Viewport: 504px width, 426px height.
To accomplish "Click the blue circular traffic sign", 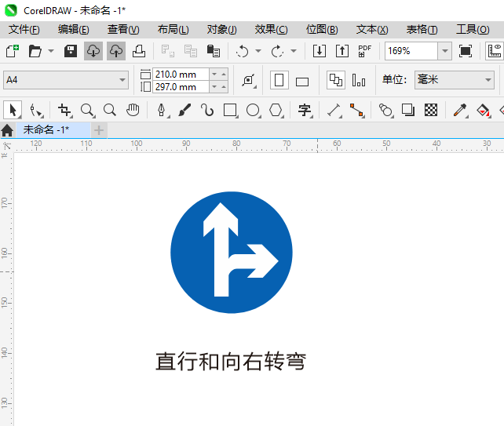I will pos(232,253).
